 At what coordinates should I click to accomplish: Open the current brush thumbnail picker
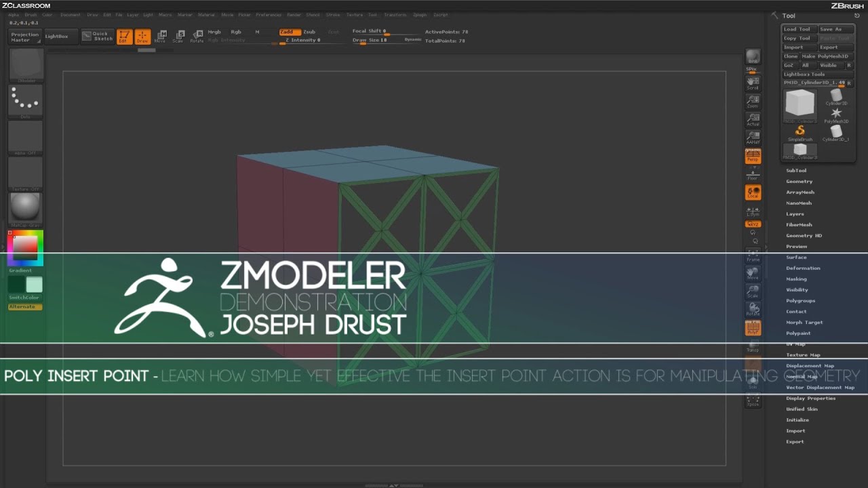(26, 66)
